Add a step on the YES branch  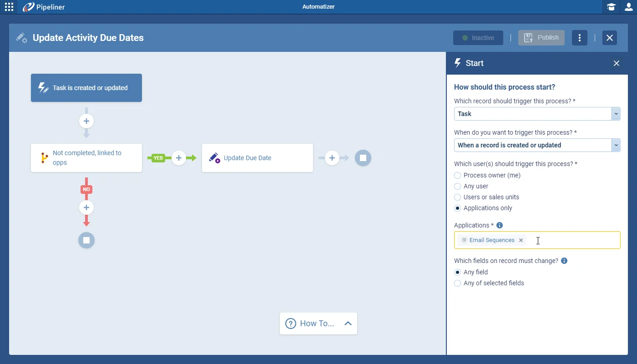point(179,158)
